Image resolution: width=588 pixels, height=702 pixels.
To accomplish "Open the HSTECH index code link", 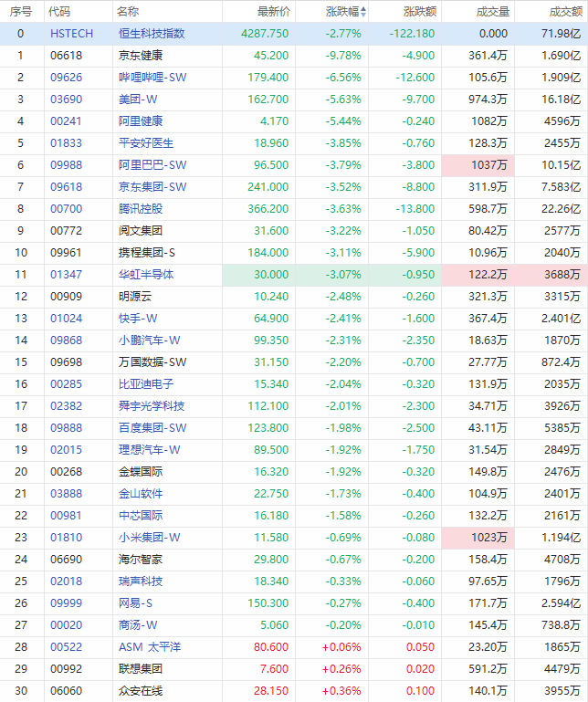I will click(x=71, y=34).
